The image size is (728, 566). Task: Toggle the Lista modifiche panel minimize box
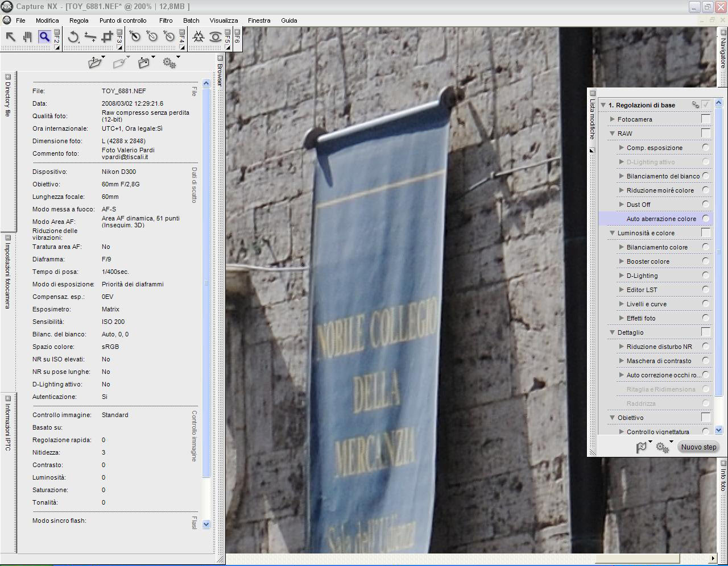[593, 93]
